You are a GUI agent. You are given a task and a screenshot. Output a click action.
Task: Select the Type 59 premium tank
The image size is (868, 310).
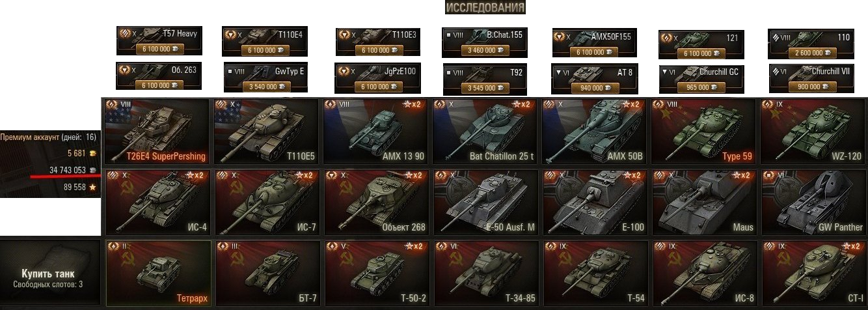coord(704,132)
